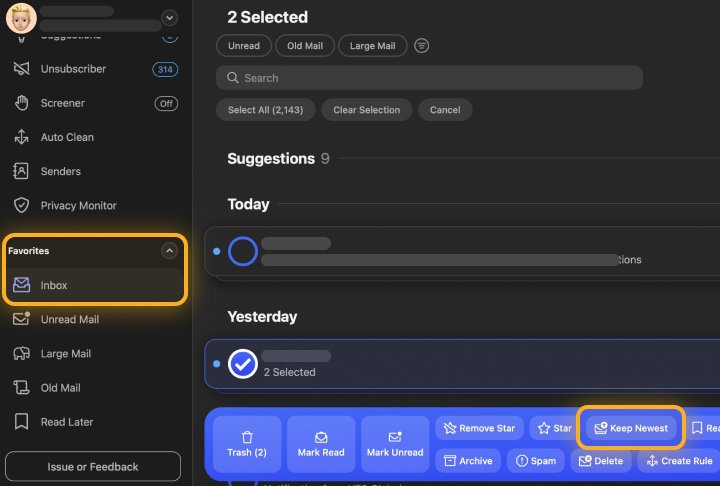
Task: Click Keep Newest action
Action: tap(630, 428)
